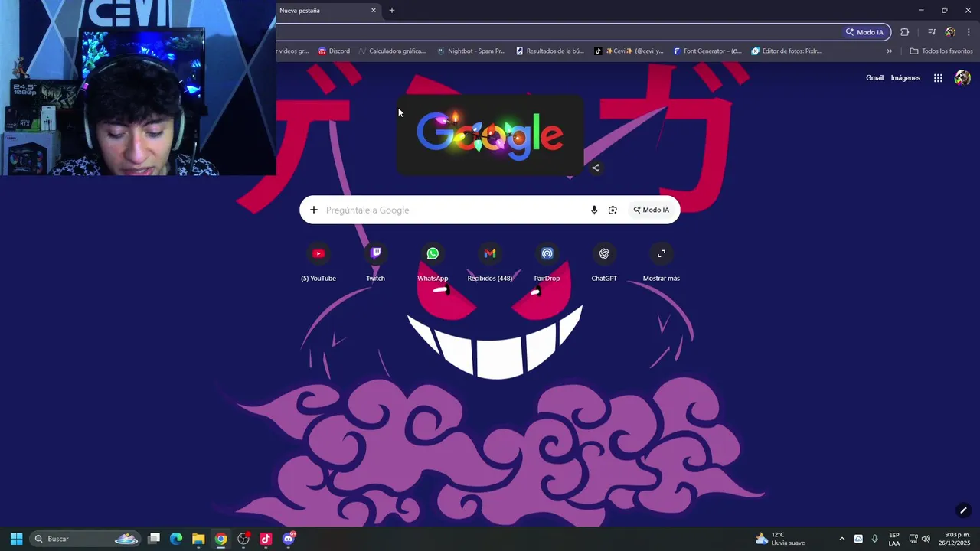Open the Gmail link
The width and height of the screenshot is (980, 551).
pyautogui.click(x=874, y=78)
